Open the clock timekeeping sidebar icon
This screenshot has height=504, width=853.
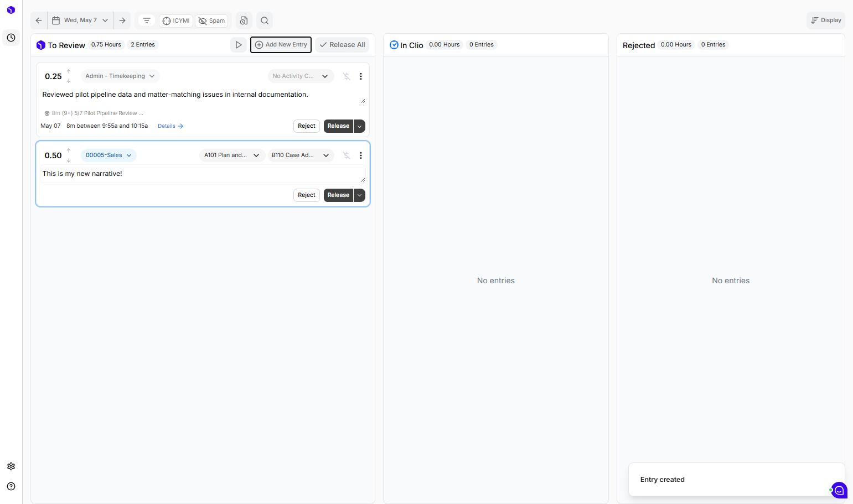[11, 38]
